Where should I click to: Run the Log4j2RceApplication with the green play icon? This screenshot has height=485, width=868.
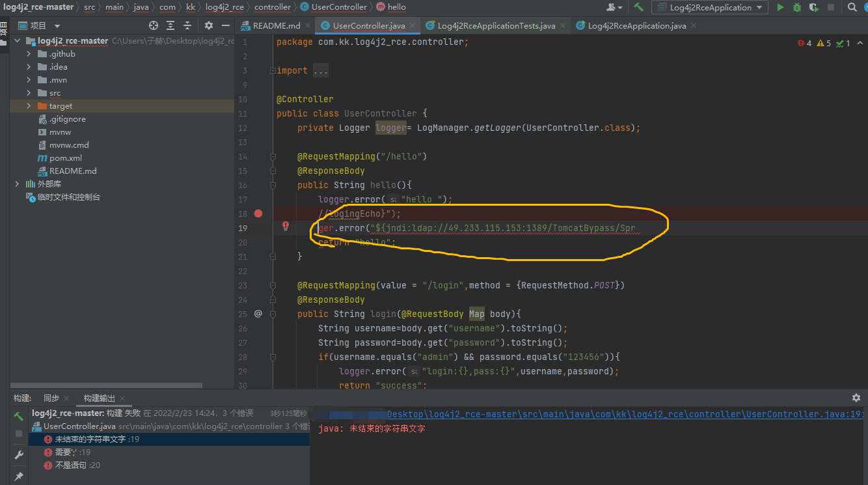coord(781,7)
